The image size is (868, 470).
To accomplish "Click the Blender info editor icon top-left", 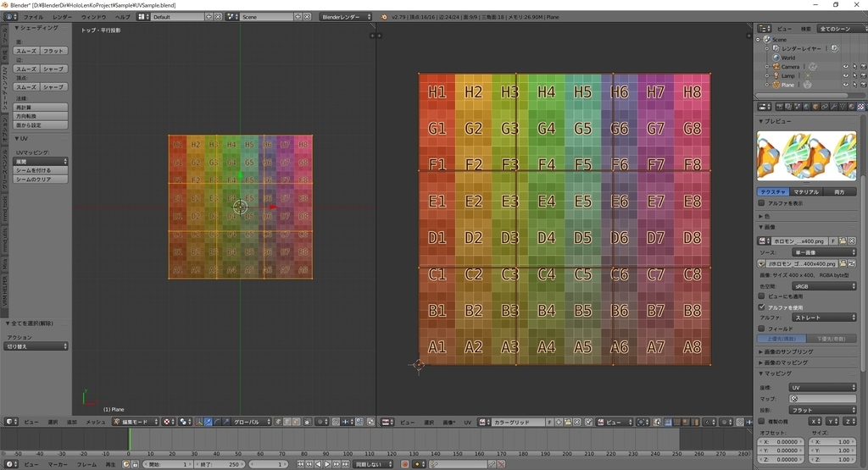I will [x=10, y=17].
